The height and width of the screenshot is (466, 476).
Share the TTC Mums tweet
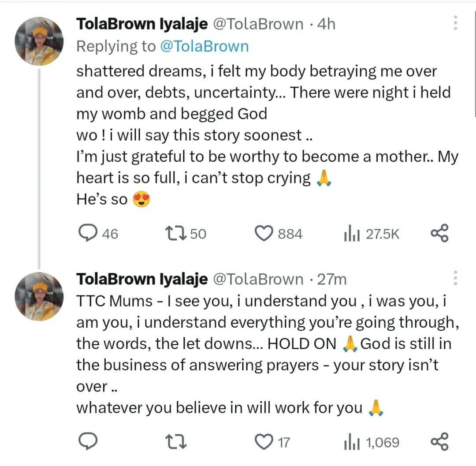click(x=439, y=442)
